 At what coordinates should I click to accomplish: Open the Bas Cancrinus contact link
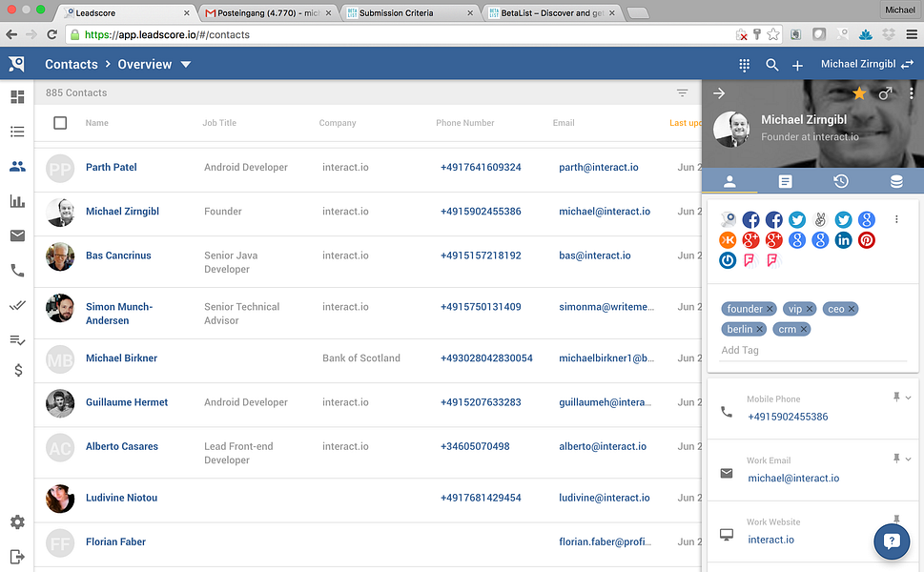[x=118, y=255]
